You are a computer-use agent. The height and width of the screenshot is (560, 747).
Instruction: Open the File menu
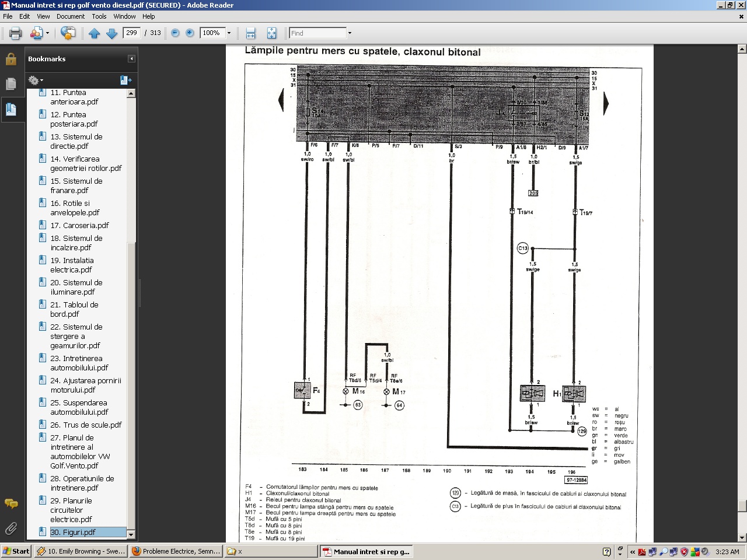[x=8, y=16]
